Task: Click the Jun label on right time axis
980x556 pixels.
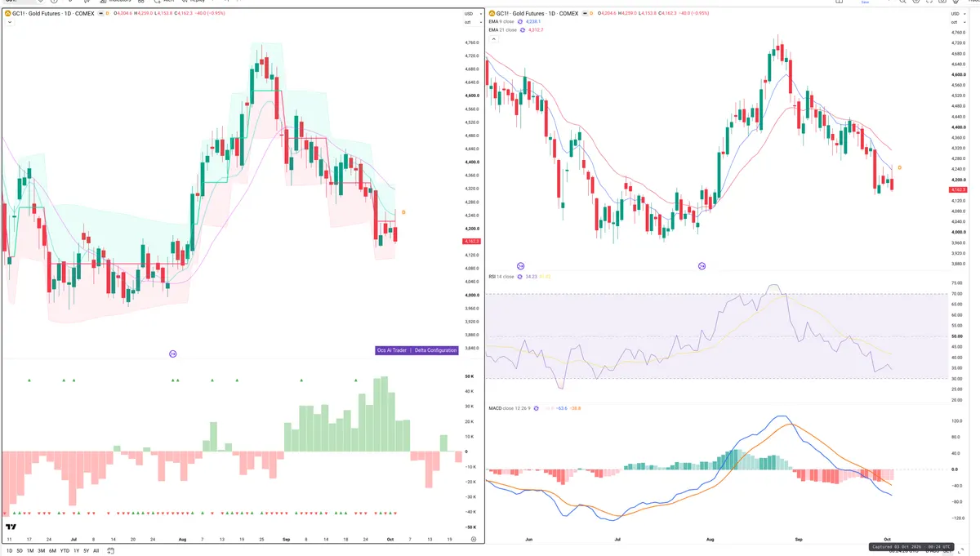Action: point(529,540)
